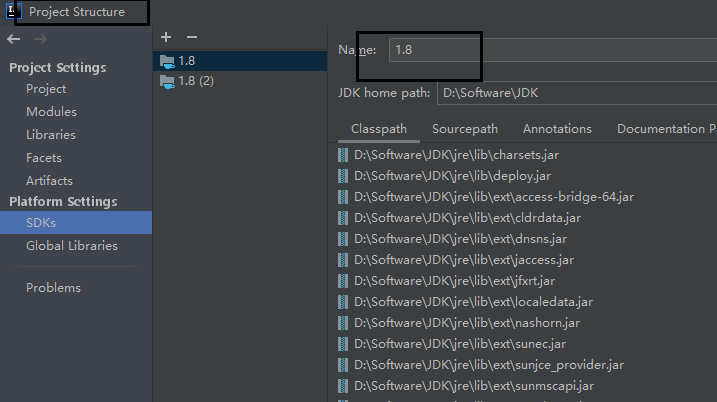Switch to the Sourcepath tab

465,129
